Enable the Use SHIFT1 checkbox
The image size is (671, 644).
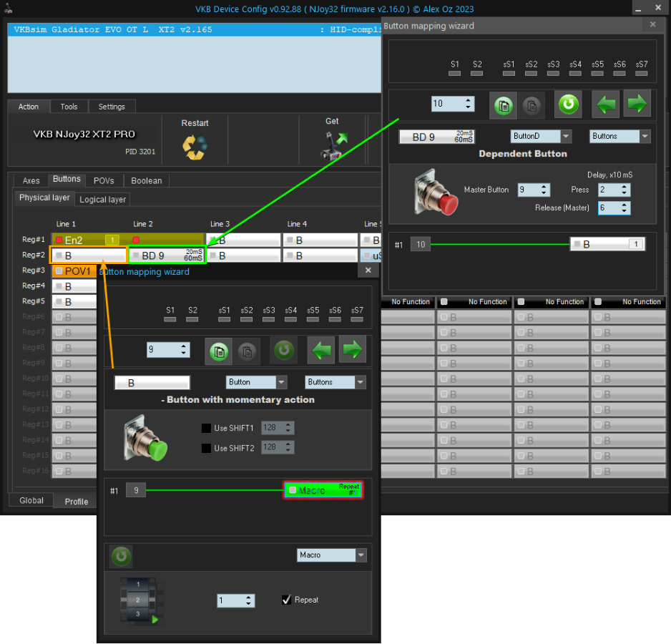tap(206, 428)
